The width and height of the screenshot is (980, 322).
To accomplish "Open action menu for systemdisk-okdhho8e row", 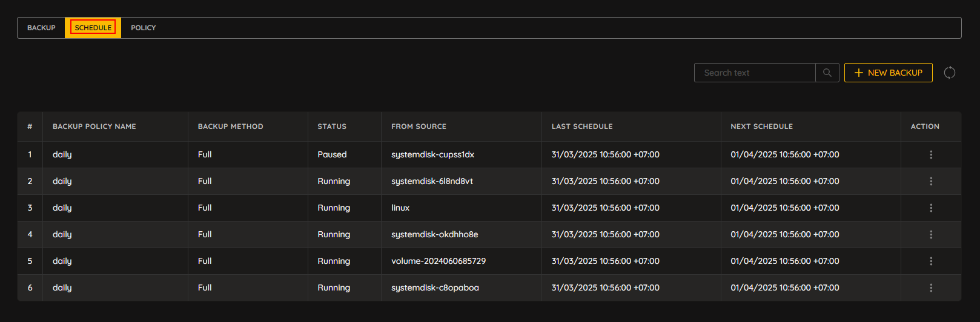I will [x=931, y=235].
